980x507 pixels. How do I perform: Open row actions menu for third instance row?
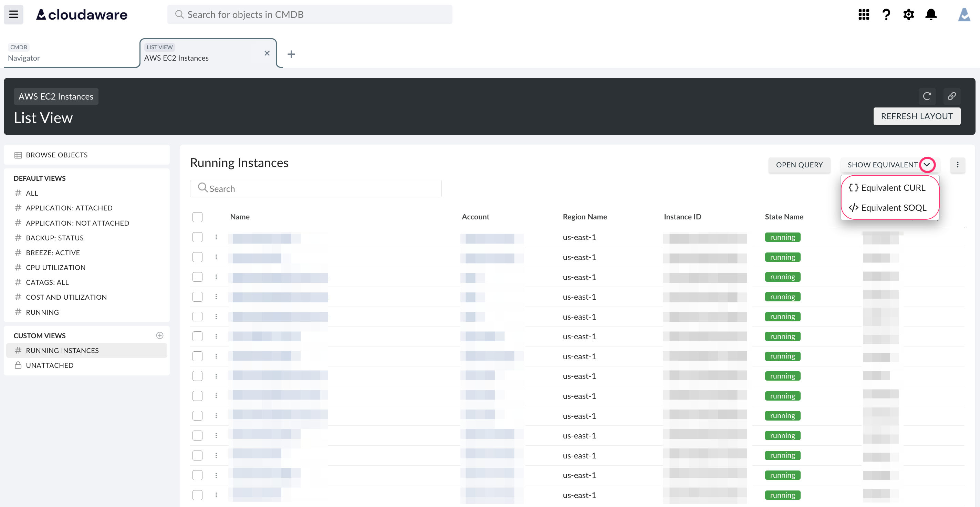[x=216, y=277]
